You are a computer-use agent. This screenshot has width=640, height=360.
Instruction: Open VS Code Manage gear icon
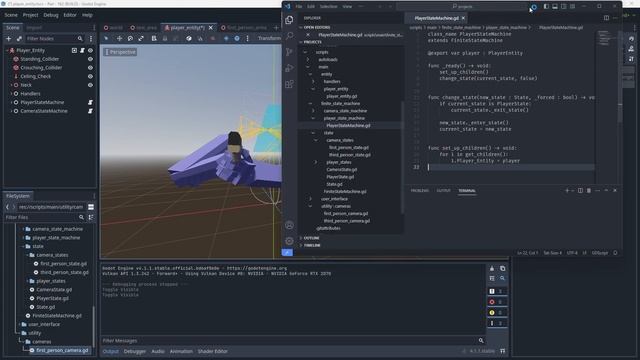[289, 241]
